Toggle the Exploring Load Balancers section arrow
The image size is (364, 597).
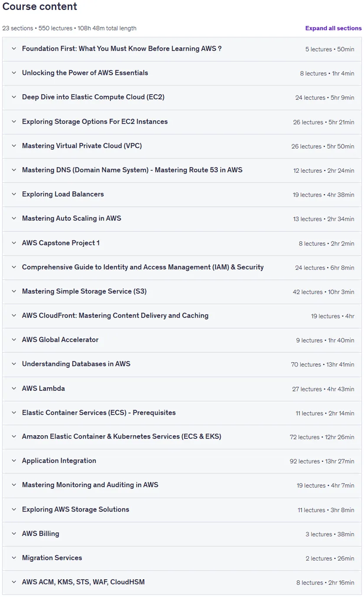pyautogui.click(x=14, y=194)
